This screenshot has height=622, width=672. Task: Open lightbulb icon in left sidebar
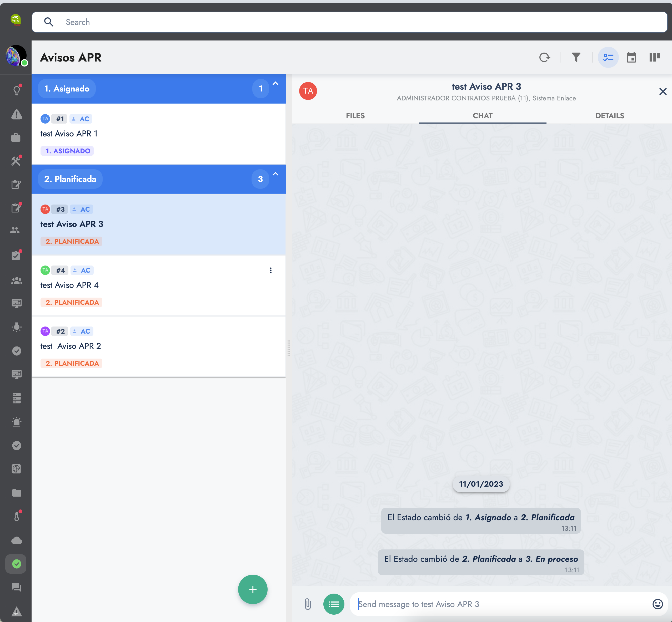[17, 90]
